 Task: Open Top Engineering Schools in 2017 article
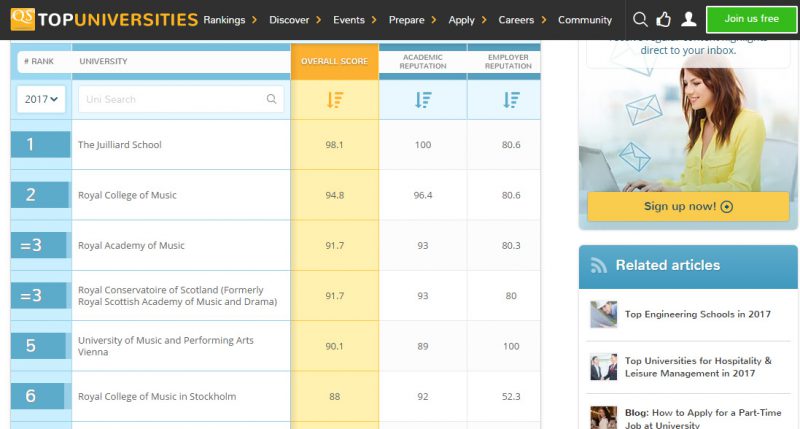click(x=697, y=314)
